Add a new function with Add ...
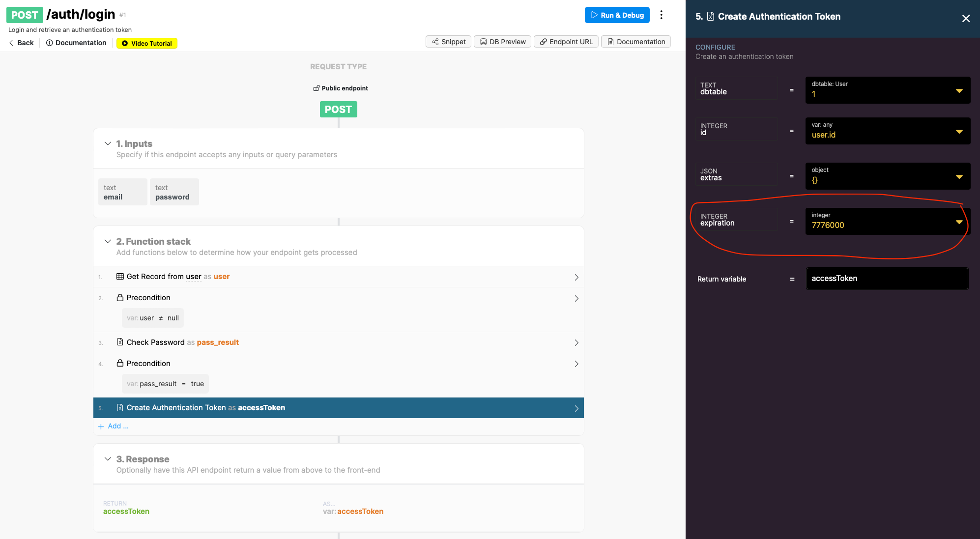Image resolution: width=980 pixels, height=539 pixels. point(114,426)
